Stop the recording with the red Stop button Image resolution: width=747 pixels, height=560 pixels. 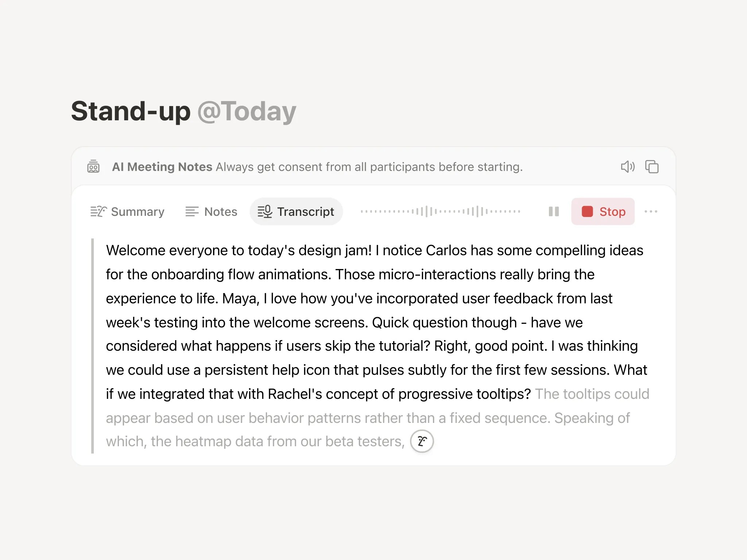tap(603, 211)
